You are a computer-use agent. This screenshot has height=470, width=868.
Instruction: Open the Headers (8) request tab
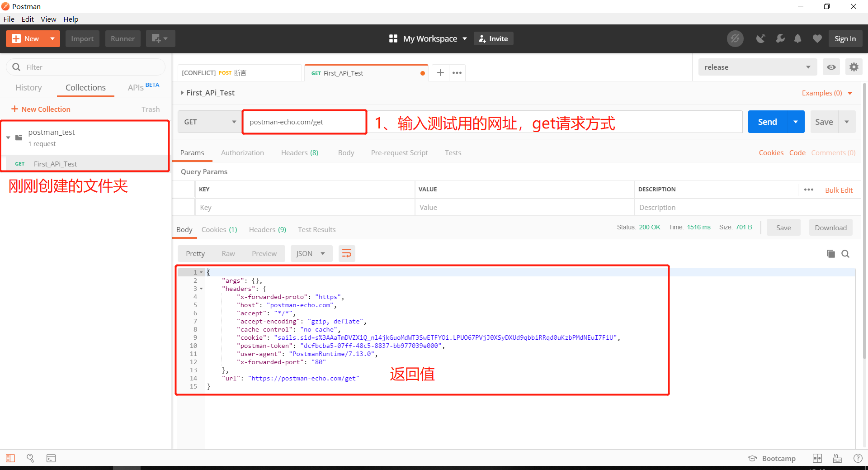[x=300, y=153]
